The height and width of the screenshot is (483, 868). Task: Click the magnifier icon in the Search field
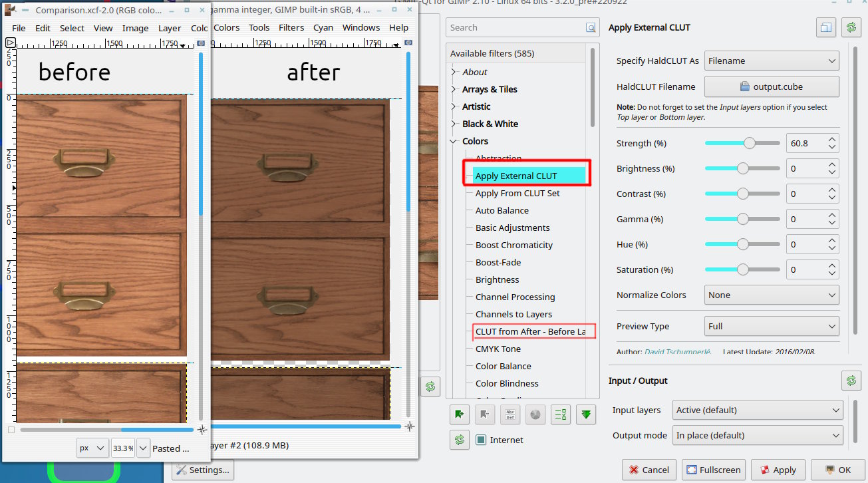pos(591,27)
